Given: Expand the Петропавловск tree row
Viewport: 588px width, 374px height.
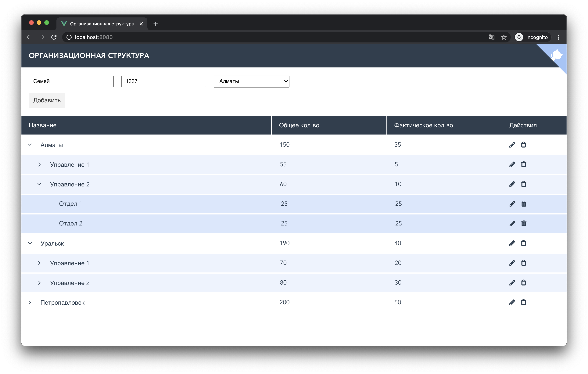Looking at the screenshot, I should coord(30,302).
